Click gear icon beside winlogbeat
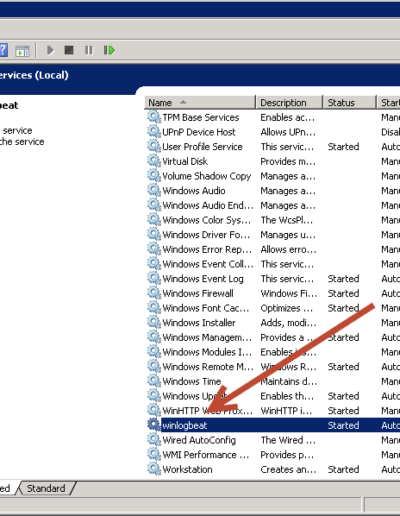This screenshot has width=400, height=516. click(154, 425)
